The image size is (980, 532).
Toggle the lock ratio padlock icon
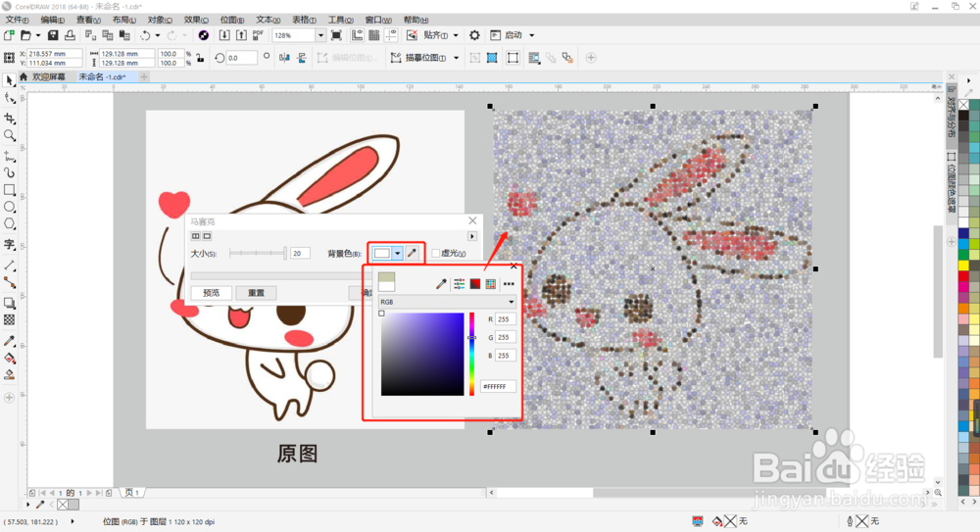(200, 58)
